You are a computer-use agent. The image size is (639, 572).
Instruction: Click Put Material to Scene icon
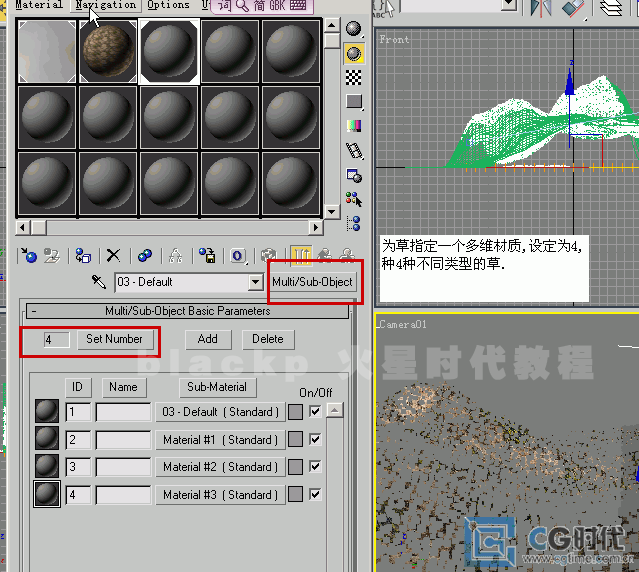click(x=52, y=256)
